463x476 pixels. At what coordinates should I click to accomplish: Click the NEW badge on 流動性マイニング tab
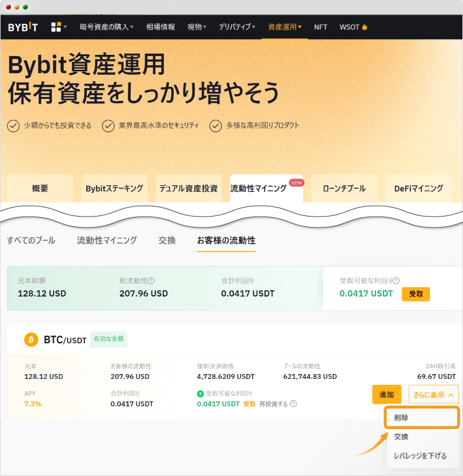click(297, 183)
